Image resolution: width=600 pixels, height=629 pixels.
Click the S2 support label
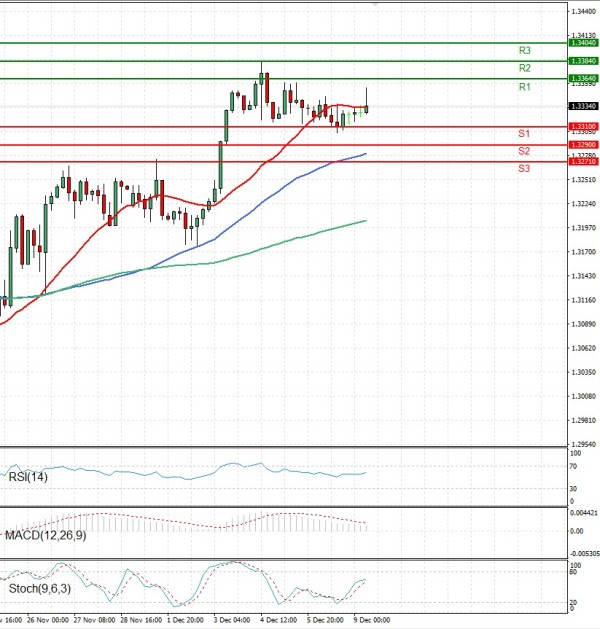tap(524, 151)
